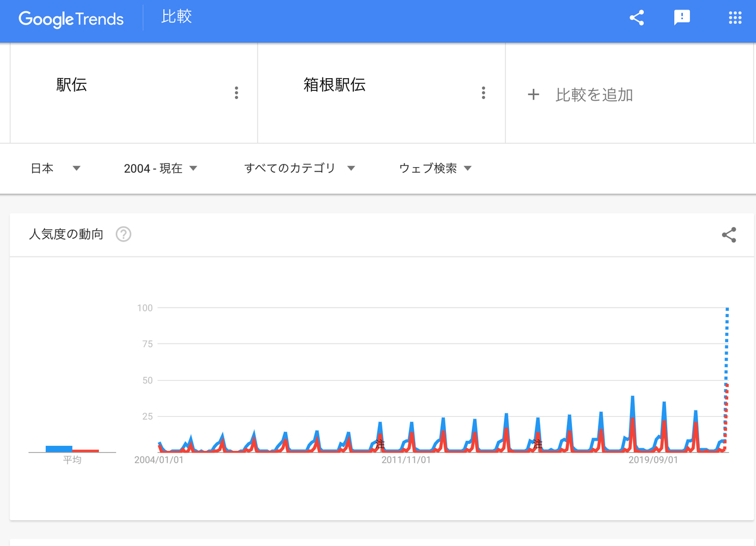Viewport: 756px width, 546px height.
Task: Open the share options from the top bar
Action: click(x=636, y=18)
